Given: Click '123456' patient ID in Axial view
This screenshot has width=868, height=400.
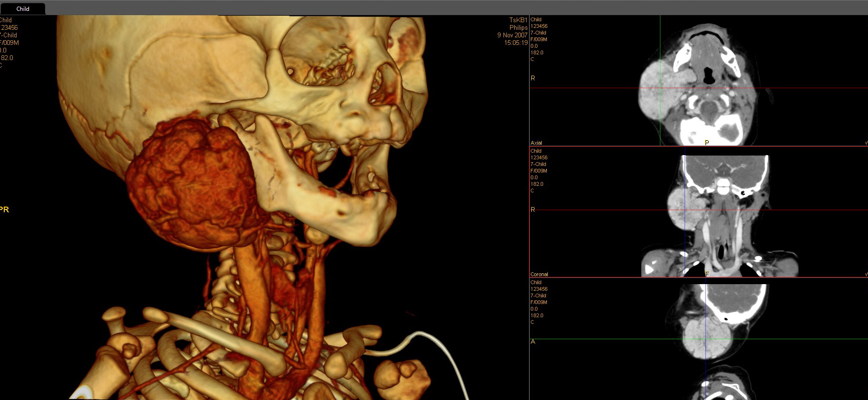Looking at the screenshot, I should (x=539, y=26).
